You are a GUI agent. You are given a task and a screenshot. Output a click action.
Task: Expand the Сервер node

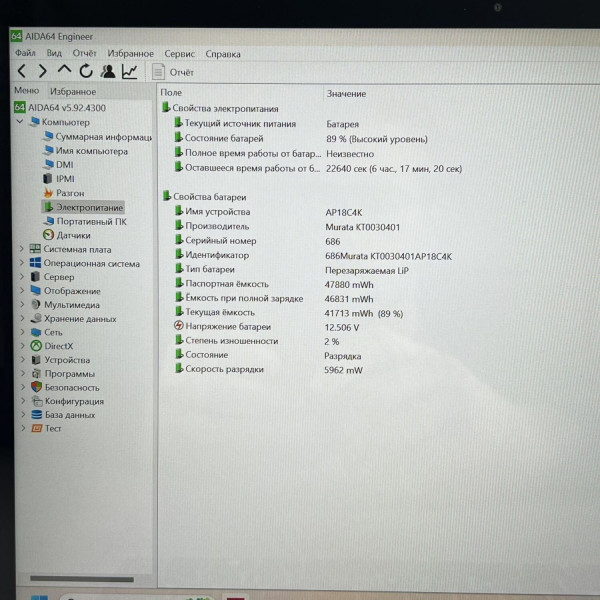(22, 277)
